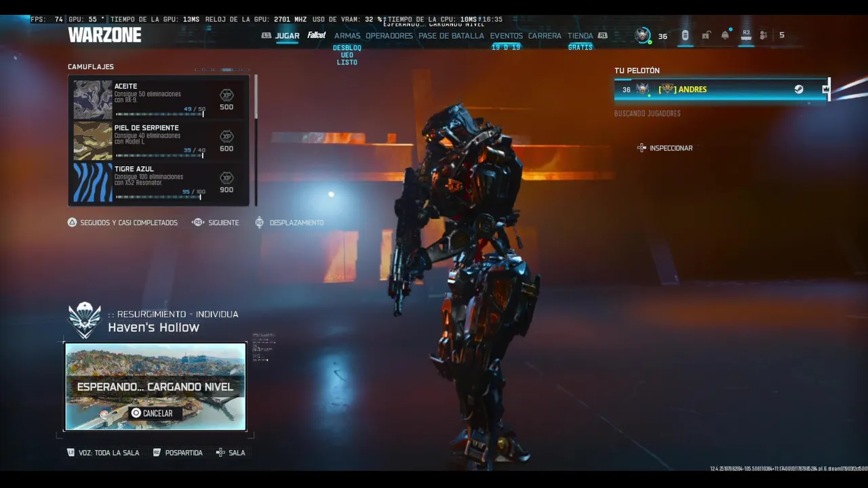Open the JUGAR tab
Image resolution: width=868 pixels, height=488 pixels.
click(287, 36)
